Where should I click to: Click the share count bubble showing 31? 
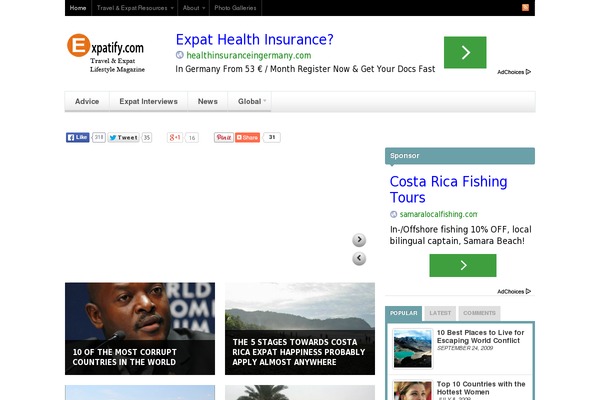click(272, 137)
